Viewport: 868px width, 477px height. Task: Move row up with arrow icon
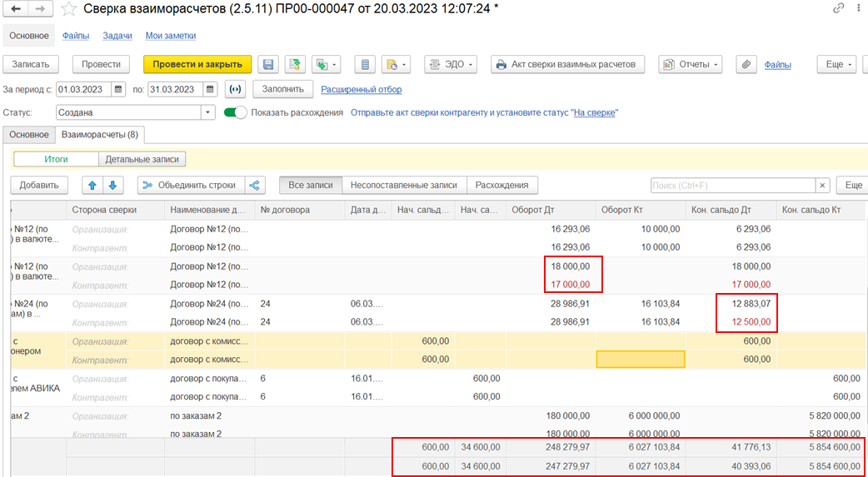coord(92,186)
